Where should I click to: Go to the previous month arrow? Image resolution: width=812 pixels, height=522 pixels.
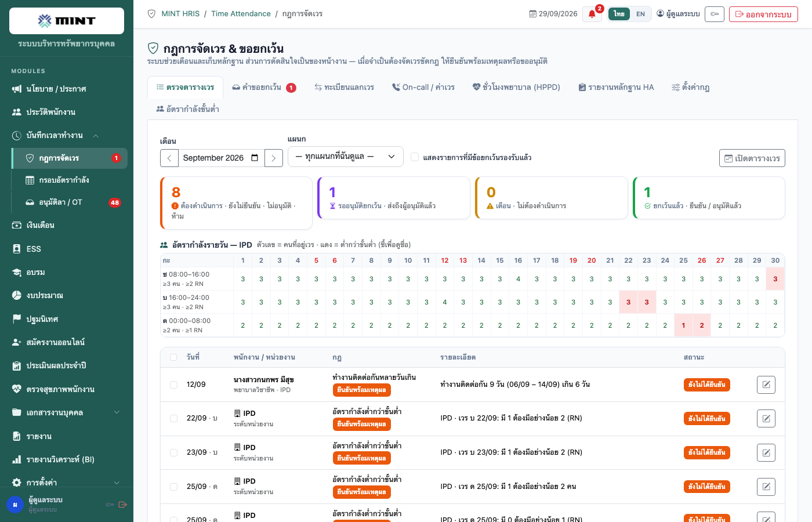pos(169,158)
